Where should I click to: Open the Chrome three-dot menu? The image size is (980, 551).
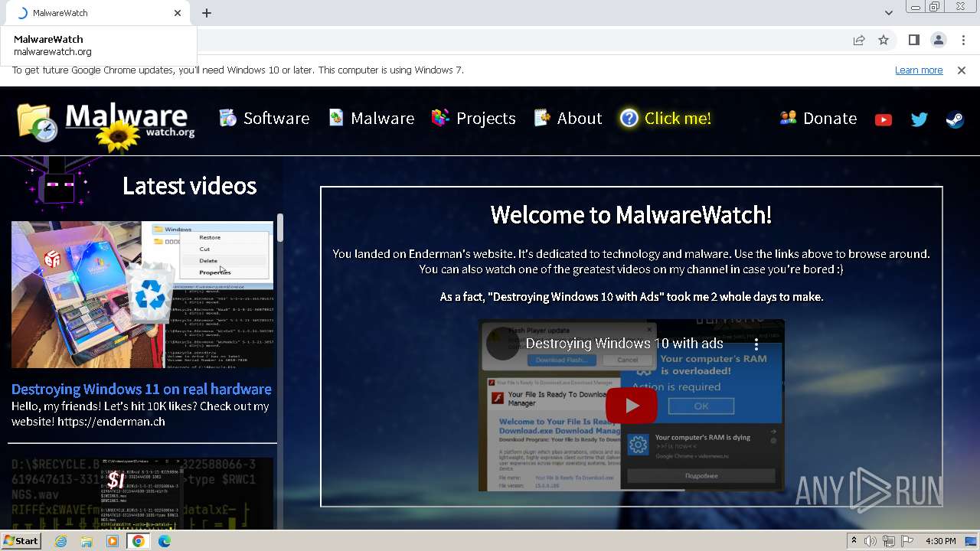tap(962, 40)
